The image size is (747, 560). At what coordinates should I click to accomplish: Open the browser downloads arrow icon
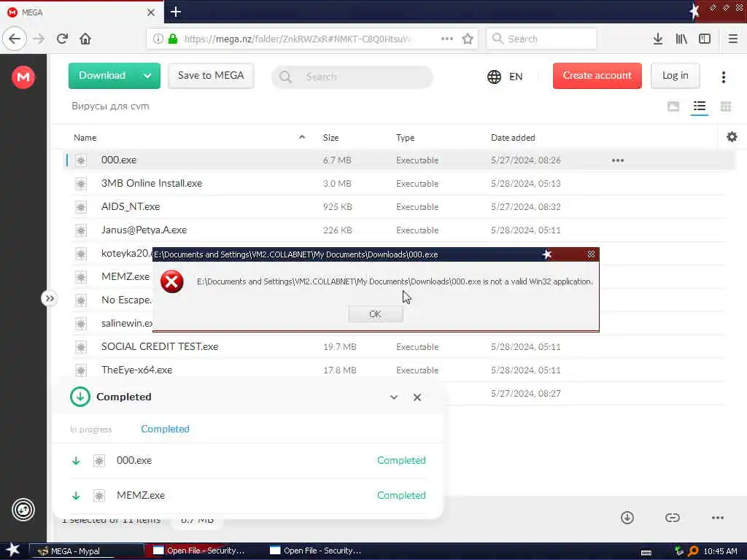pyautogui.click(x=658, y=39)
